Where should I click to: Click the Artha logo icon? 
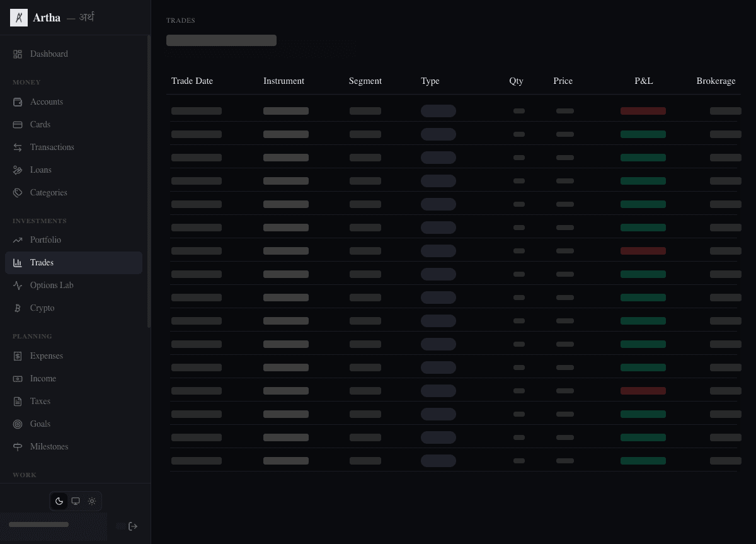coord(19,18)
